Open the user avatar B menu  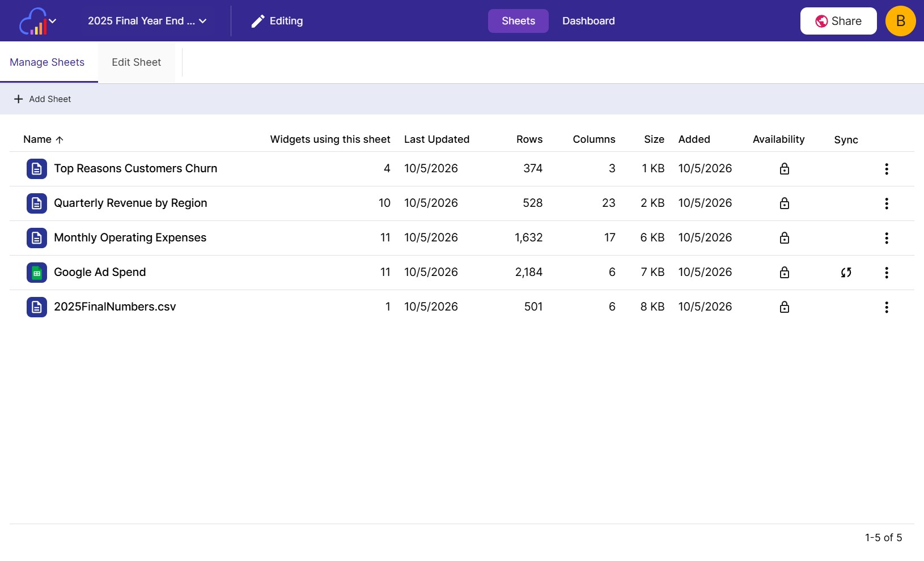click(x=900, y=21)
